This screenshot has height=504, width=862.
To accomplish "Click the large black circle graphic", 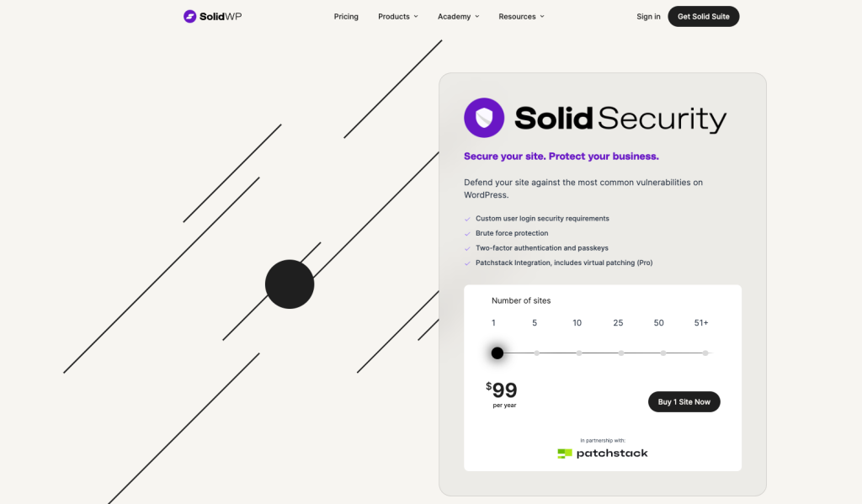I will point(290,284).
